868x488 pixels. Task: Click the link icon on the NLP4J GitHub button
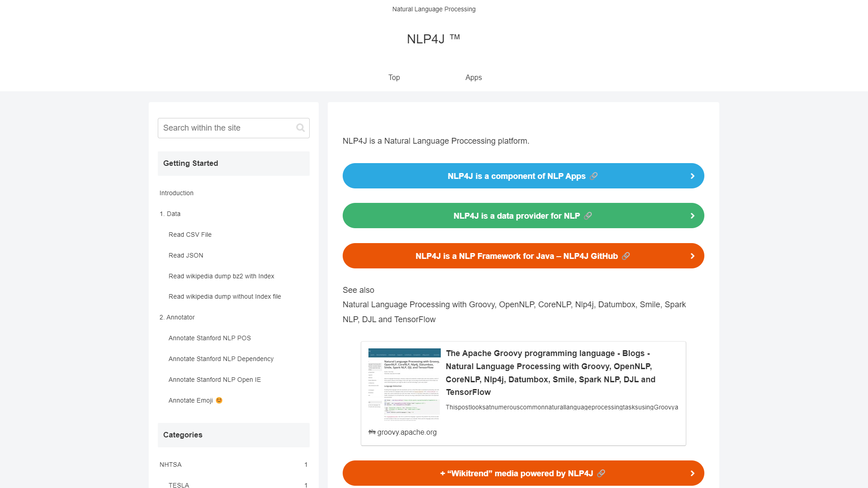626,256
